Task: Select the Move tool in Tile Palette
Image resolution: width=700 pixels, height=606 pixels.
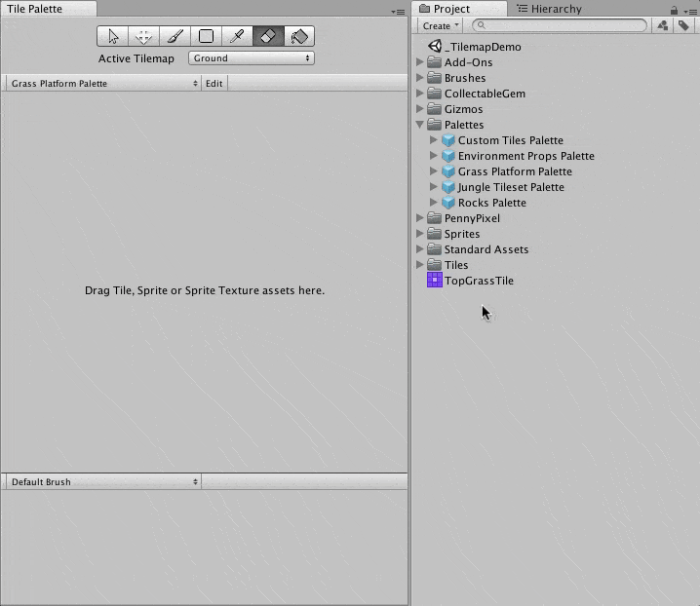Action: tap(143, 36)
